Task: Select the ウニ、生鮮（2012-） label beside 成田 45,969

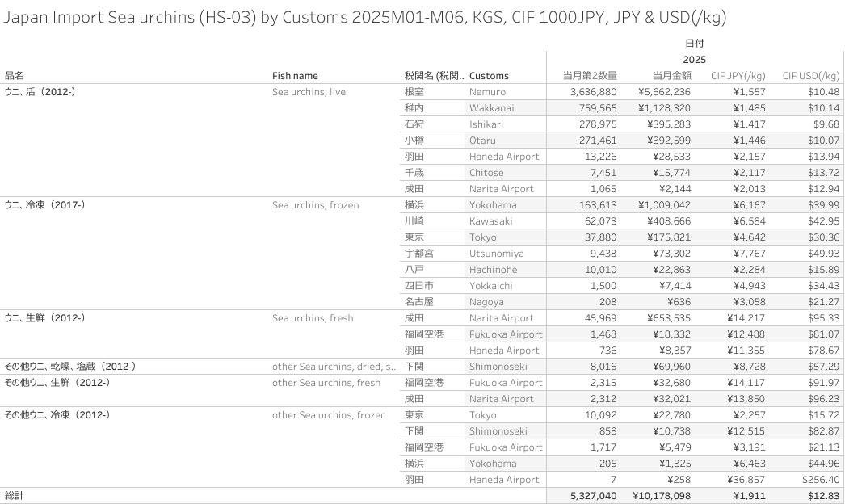Action: tap(45, 318)
